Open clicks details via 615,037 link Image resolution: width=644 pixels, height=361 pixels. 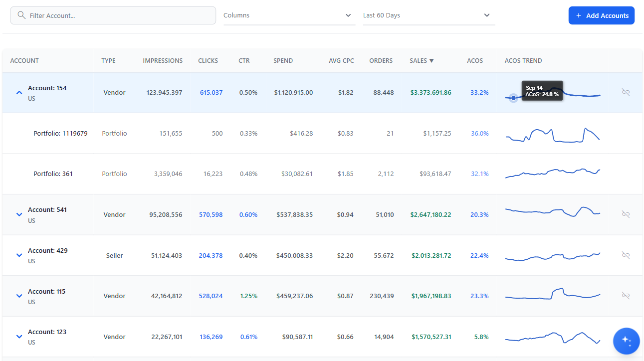[x=211, y=92]
